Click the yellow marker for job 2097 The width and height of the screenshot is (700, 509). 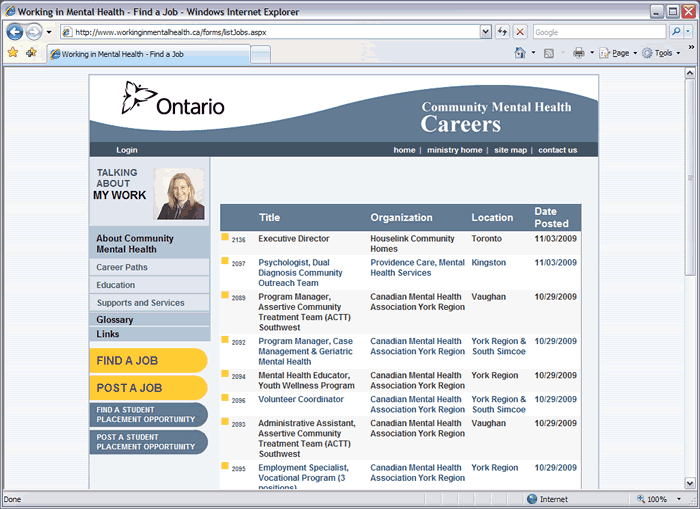tap(225, 261)
